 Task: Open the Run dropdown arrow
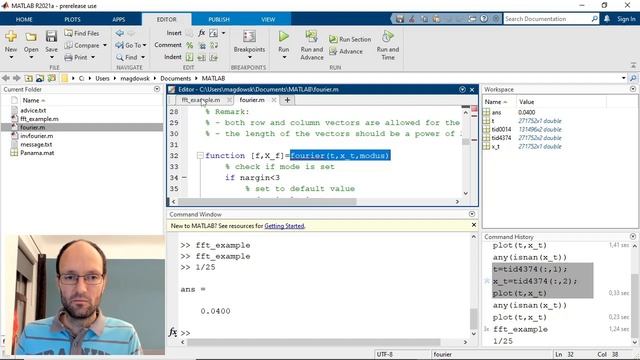[284, 58]
